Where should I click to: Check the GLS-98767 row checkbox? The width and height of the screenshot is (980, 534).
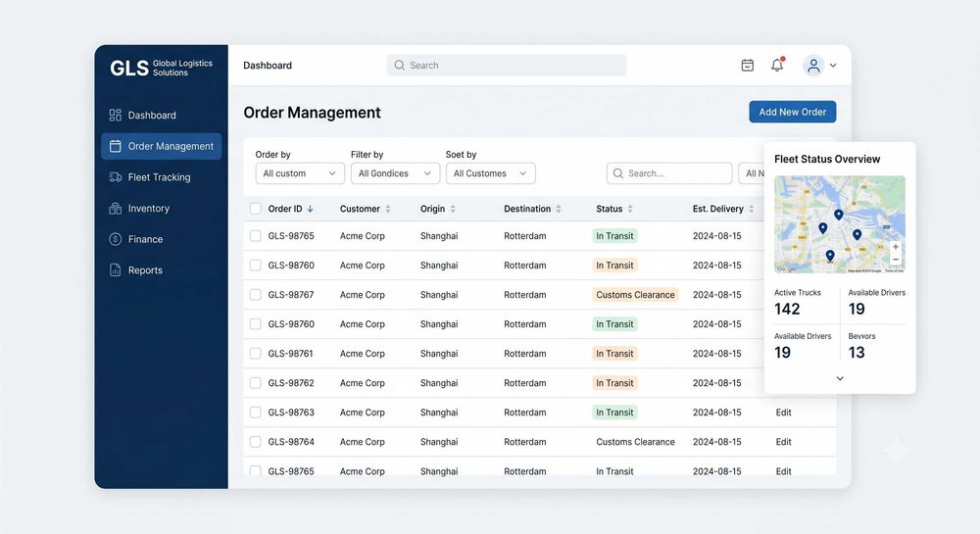[255, 295]
